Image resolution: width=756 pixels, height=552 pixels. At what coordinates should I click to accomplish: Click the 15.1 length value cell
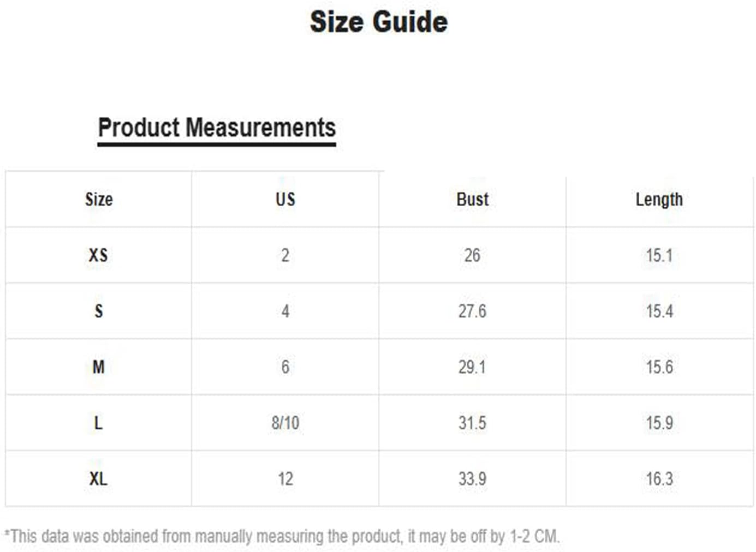point(659,255)
